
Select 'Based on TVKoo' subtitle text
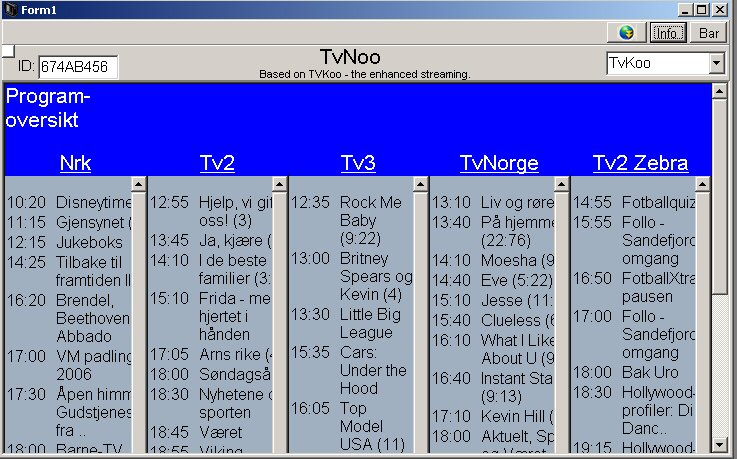point(364,74)
